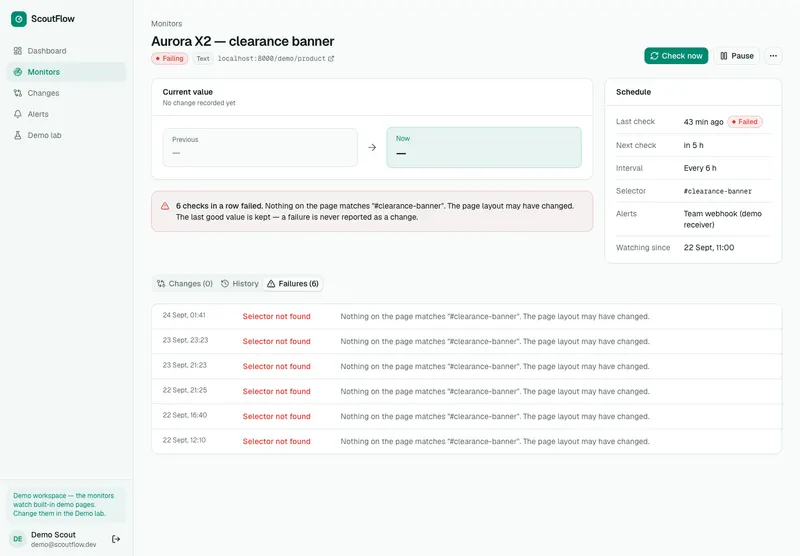Viewport: 800px width, 556px height.
Task: Select the 22 Sept, 16:40 failure row
Action: point(466,416)
